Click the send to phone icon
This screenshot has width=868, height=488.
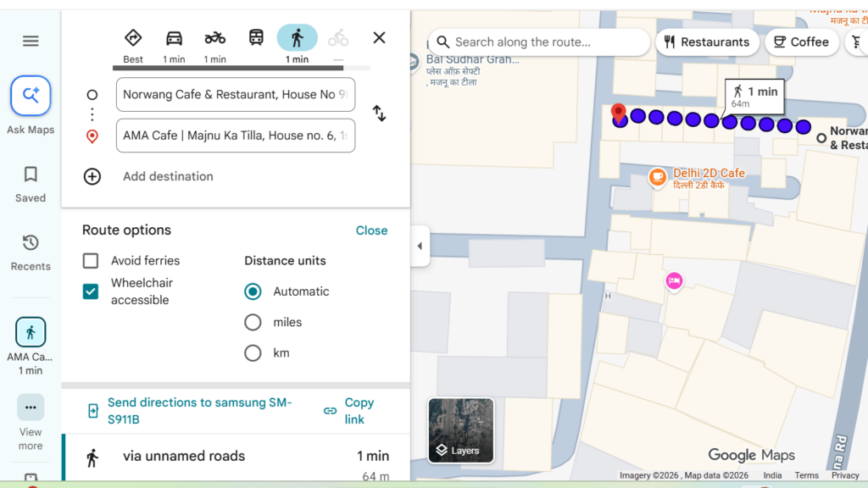(93, 411)
